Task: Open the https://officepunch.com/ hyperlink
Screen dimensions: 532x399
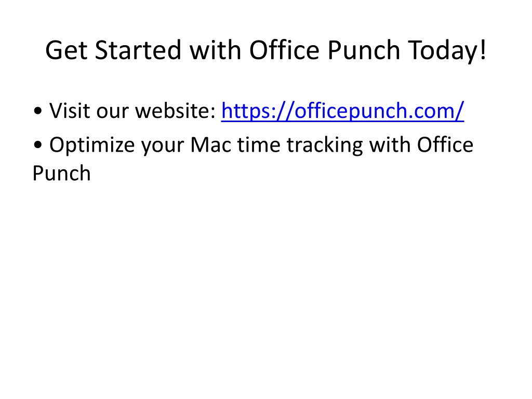Action: 342,111
